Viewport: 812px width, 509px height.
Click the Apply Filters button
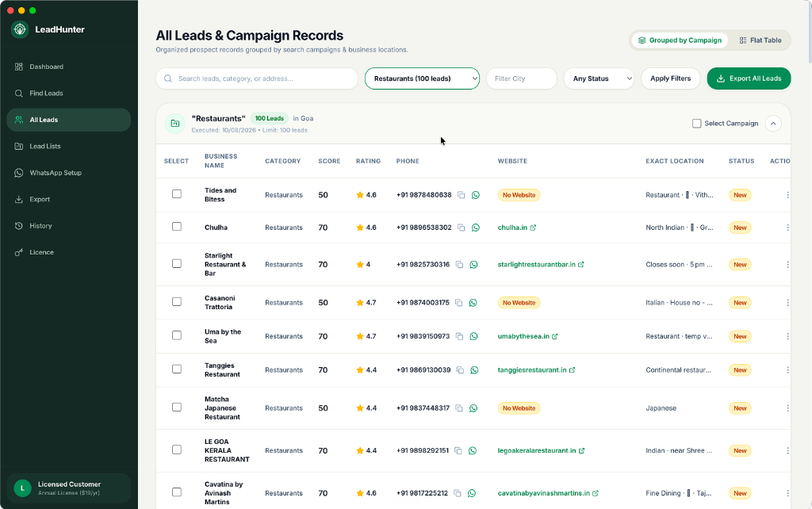pos(671,78)
